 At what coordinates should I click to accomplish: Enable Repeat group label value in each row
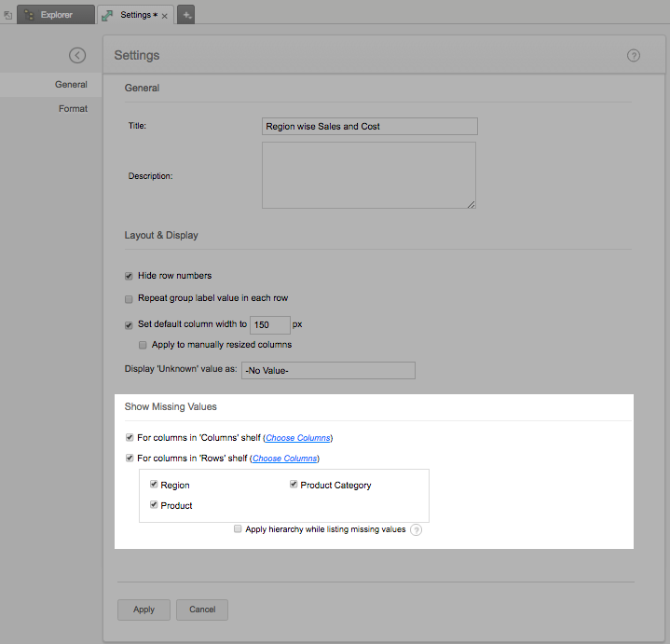click(x=130, y=299)
